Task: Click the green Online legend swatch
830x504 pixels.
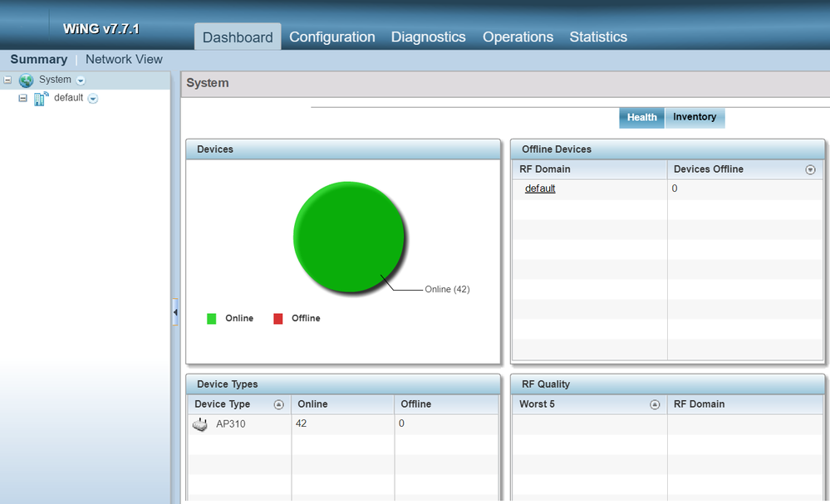Action: point(212,319)
